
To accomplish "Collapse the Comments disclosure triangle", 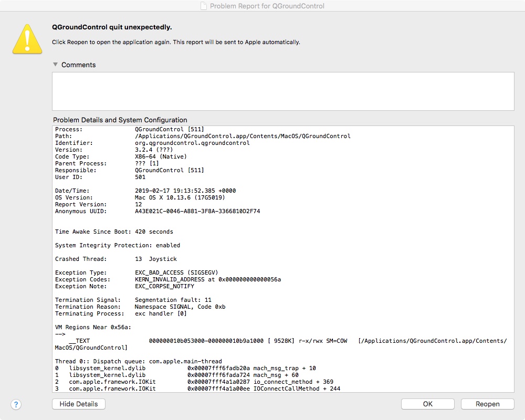I will click(55, 64).
